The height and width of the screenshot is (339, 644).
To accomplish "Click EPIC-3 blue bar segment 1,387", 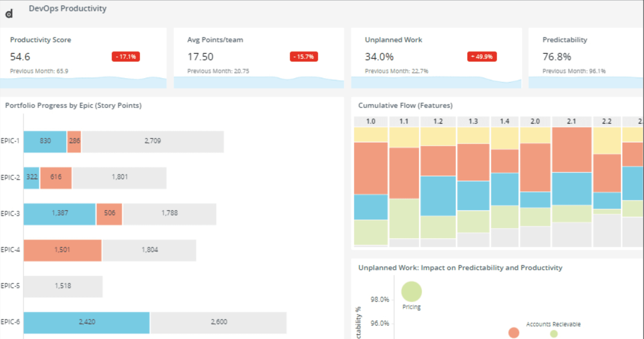I will 59,214.
